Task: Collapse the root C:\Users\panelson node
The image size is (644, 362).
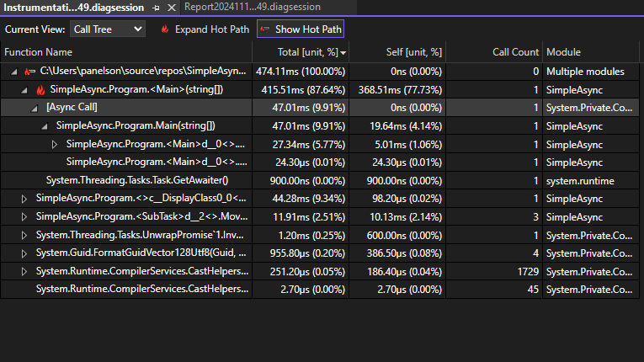Action: coord(15,72)
